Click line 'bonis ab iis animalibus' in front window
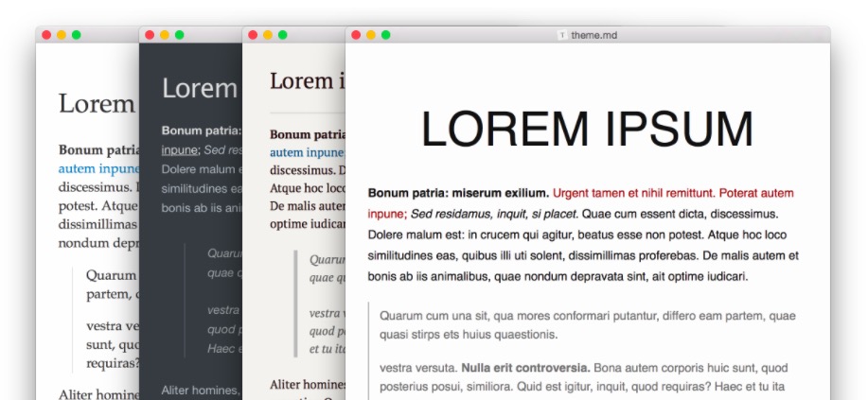The height and width of the screenshot is (400, 868). click(558, 277)
